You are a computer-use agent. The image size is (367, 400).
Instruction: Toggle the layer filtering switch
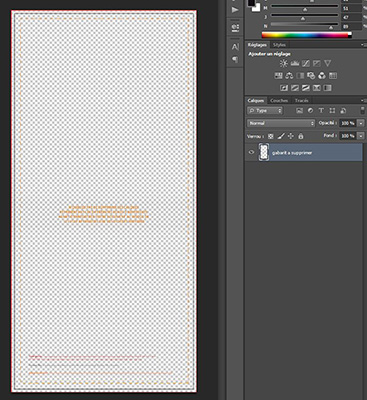point(363,111)
